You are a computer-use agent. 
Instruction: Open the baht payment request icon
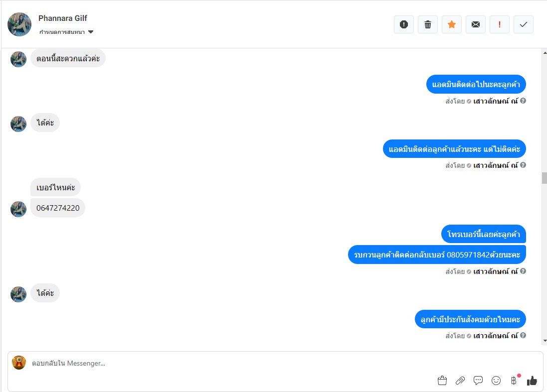pos(514,381)
